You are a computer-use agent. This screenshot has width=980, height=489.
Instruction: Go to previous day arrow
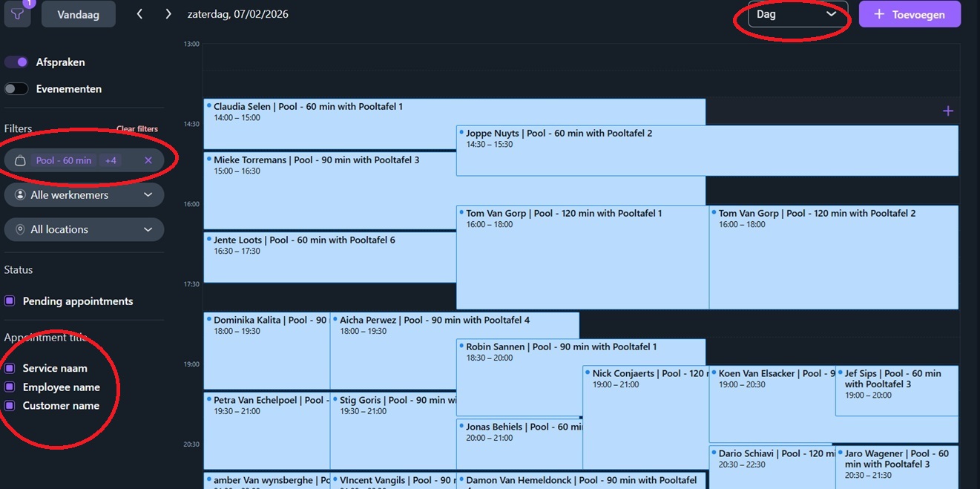(x=139, y=14)
